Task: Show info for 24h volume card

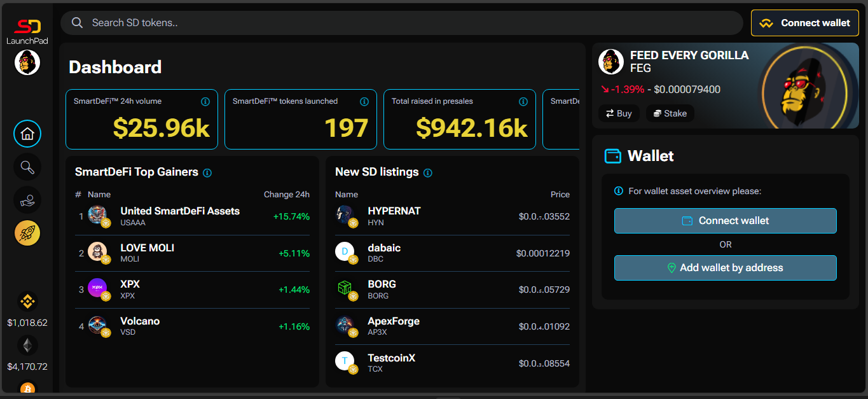Action: (205, 102)
